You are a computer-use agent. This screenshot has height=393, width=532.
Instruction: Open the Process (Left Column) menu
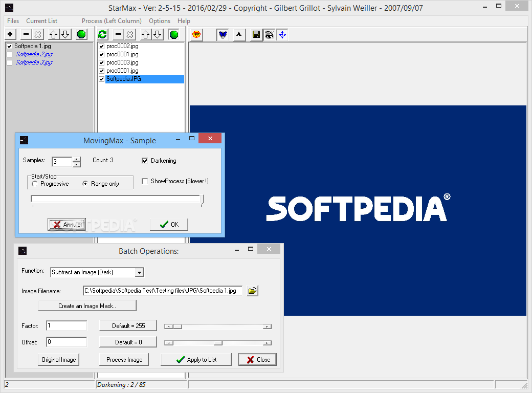(112, 21)
